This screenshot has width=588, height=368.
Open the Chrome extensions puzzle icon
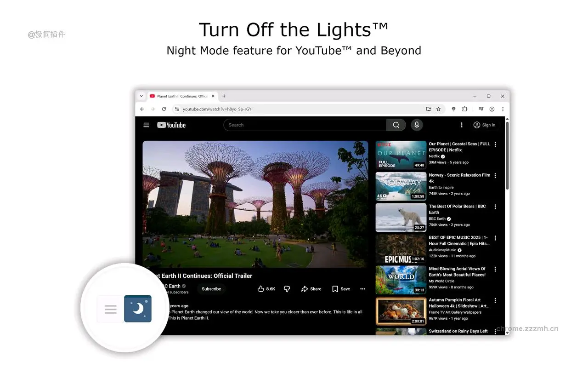464,109
